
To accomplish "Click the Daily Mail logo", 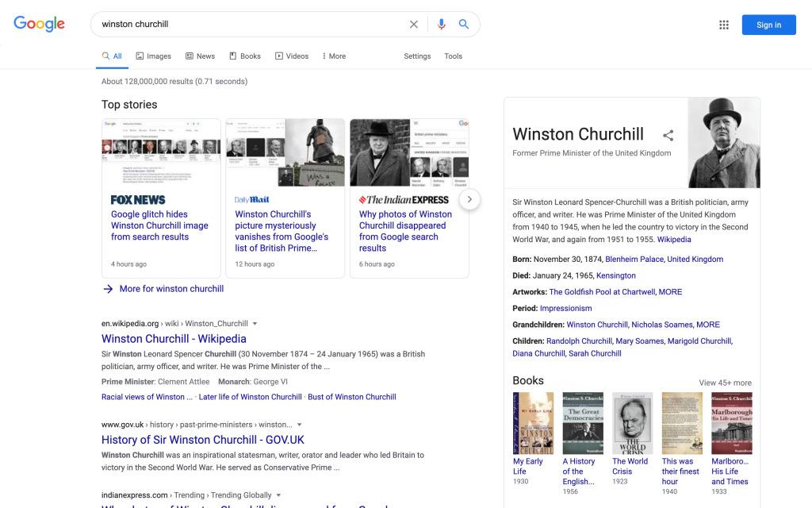I will pos(251,199).
